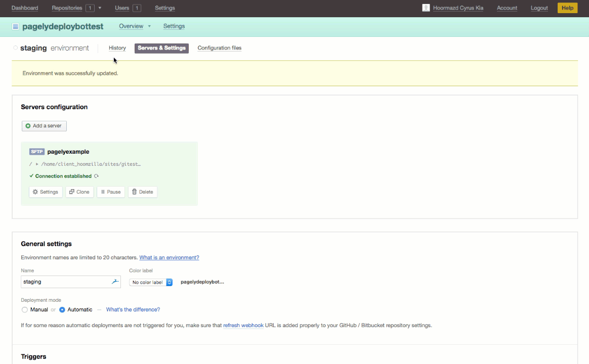Image resolution: width=589 pixels, height=364 pixels.
Task: Open top navigation Settings
Action: click(165, 8)
